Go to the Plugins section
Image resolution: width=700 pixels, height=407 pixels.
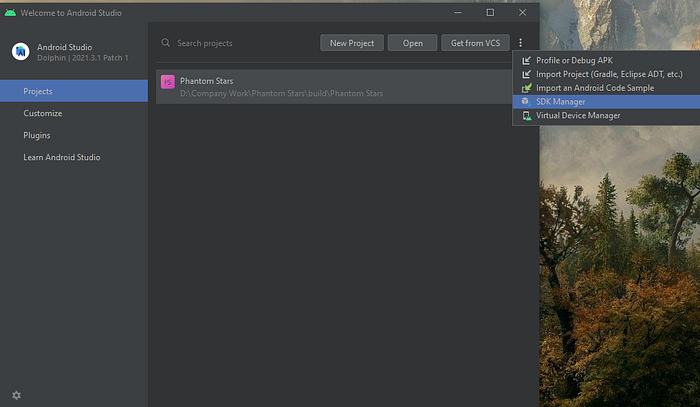click(74, 135)
